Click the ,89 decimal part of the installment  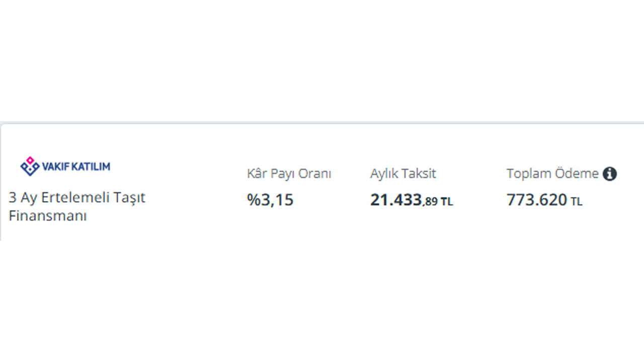[430, 202]
